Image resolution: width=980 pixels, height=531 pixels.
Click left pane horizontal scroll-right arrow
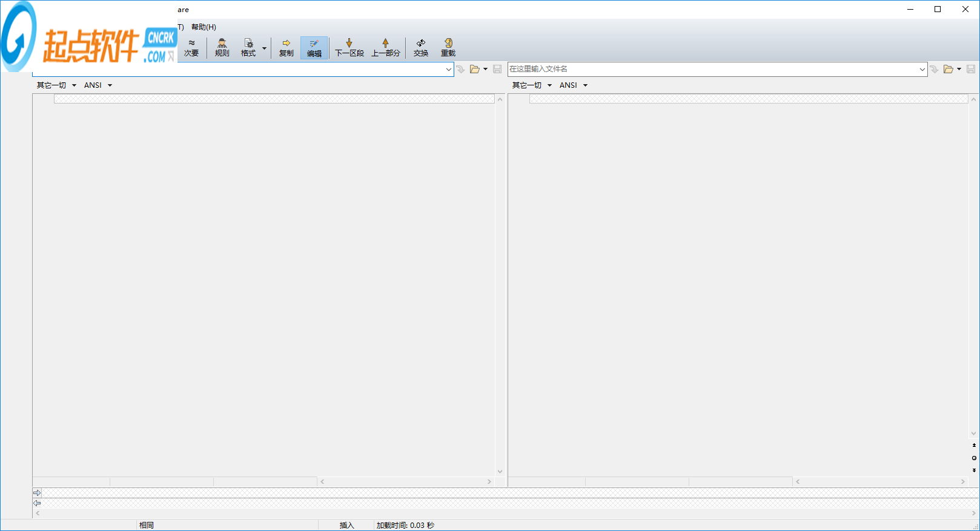pyautogui.click(x=489, y=481)
